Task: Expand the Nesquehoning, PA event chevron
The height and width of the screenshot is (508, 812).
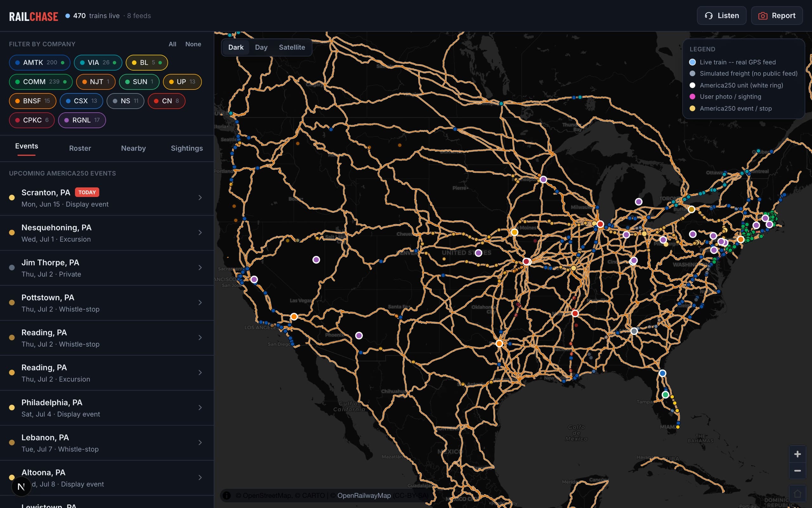Action: [200, 232]
